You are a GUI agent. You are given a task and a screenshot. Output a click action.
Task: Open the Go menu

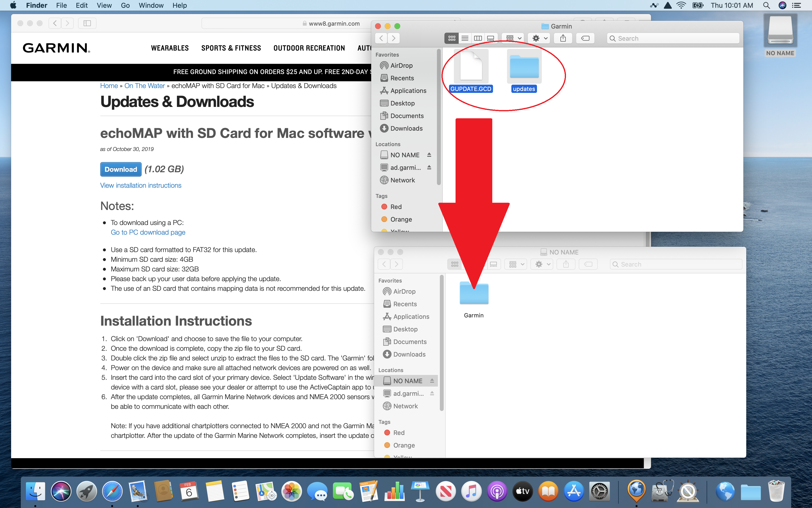click(x=125, y=5)
